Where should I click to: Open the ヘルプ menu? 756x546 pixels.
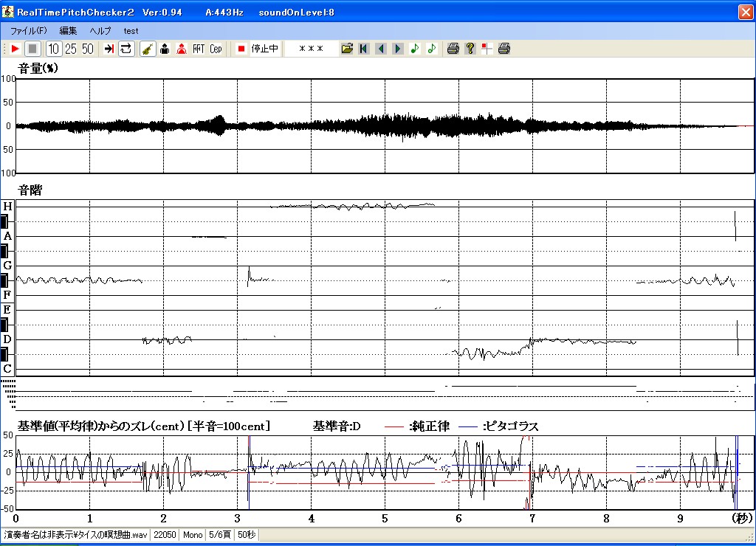(x=100, y=31)
